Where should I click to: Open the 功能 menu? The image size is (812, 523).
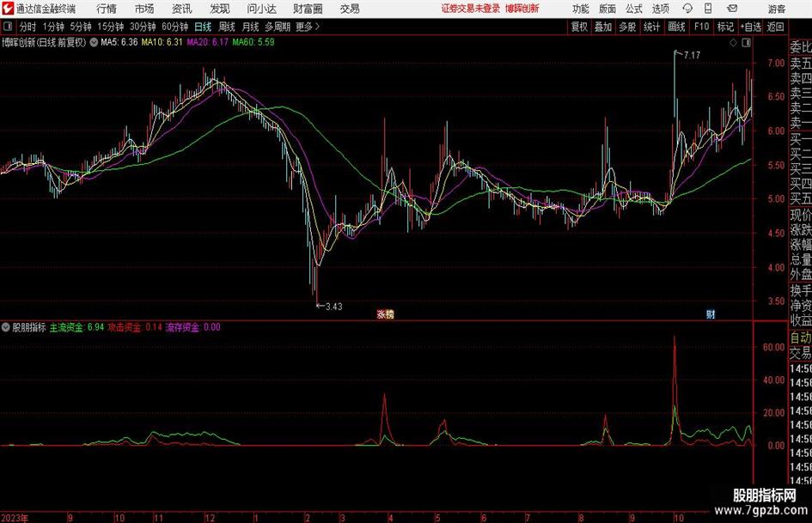(581, 9)
